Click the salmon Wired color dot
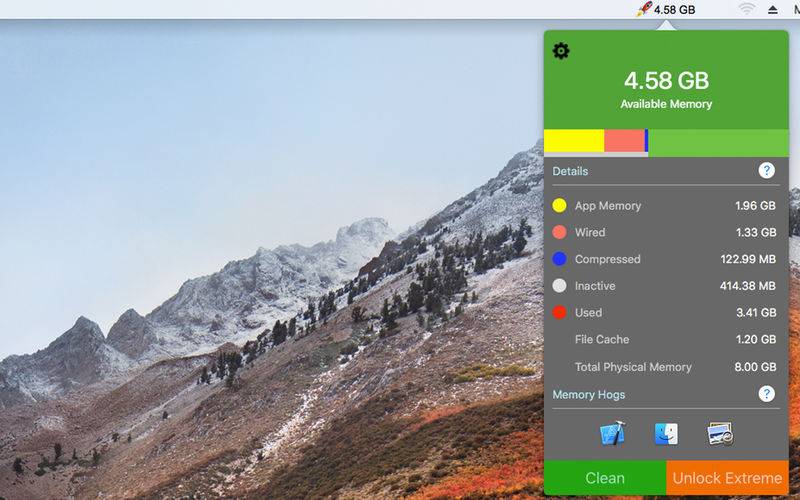Viewport: 800px width, 500px height. tap(559, 232)
